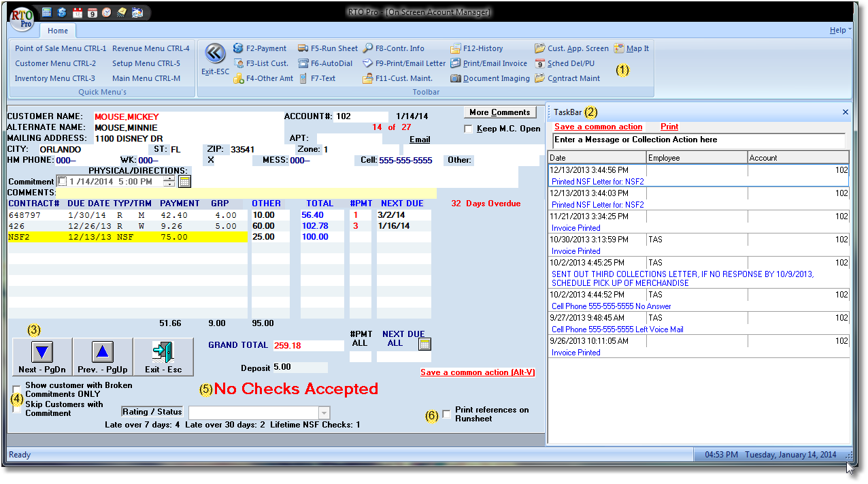The width and height of the screenshot is (868, 484).
Task: Expand the Rating / Status dropdown
Action: [x=324, y=413]
